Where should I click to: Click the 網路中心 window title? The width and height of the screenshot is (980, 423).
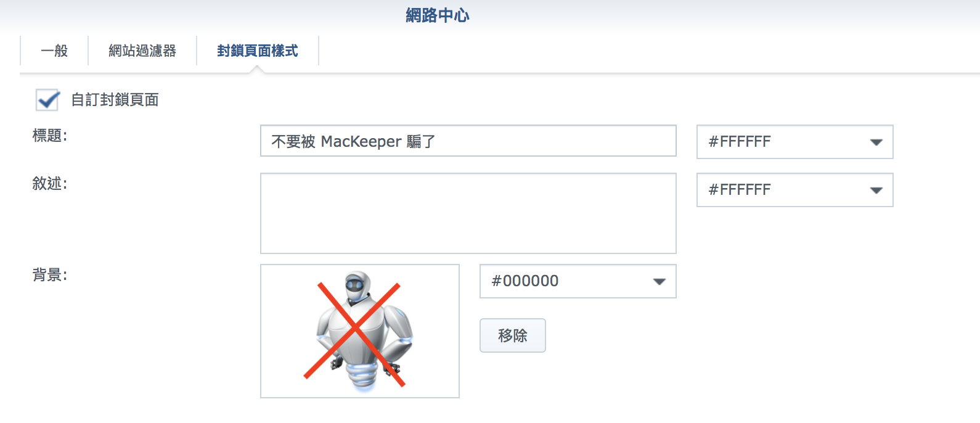point(438,15)
